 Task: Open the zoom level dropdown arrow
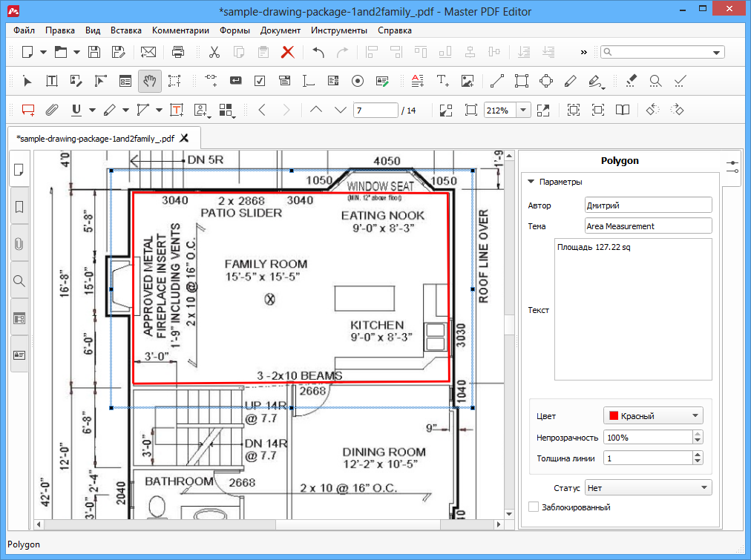(523, 110)
